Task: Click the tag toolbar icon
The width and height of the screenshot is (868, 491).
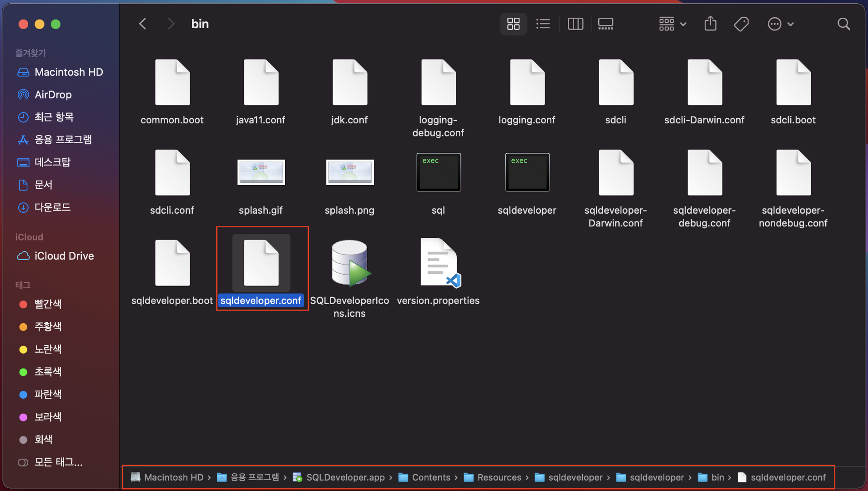Action: 741,24
